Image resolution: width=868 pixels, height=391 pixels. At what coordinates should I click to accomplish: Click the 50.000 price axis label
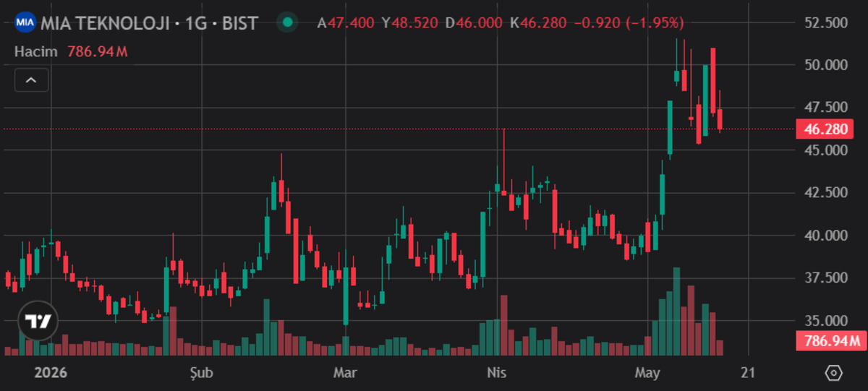(x=825, y=65)
